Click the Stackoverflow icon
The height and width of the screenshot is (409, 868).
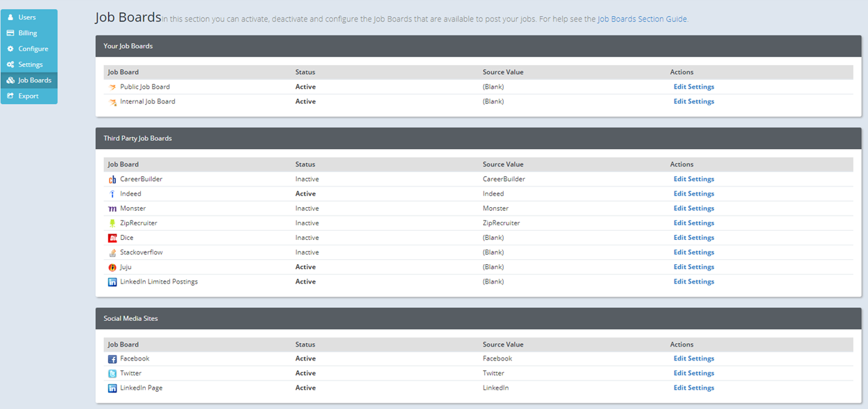[112, 252]
